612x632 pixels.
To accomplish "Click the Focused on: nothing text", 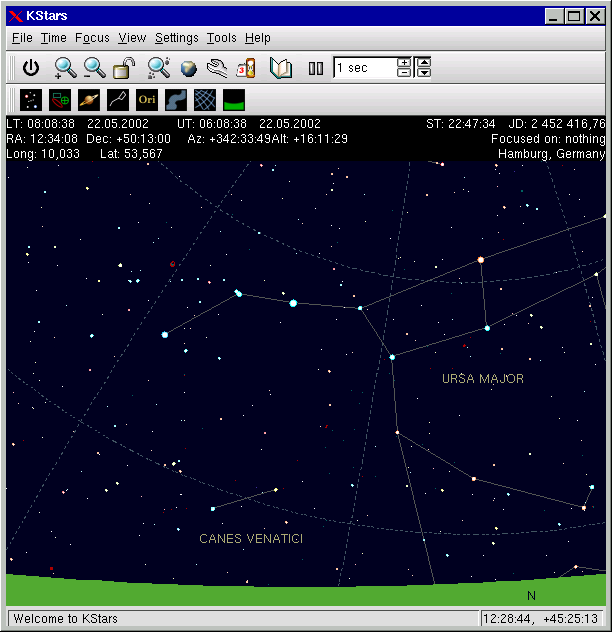I will [x=548, y=139].
